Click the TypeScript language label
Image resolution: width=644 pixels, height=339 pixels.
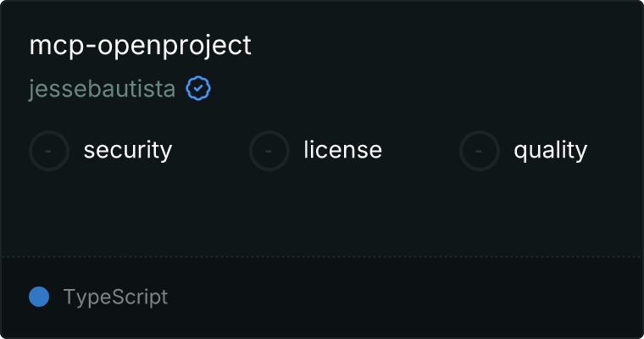pyautogui.click(x=115, y=297)
